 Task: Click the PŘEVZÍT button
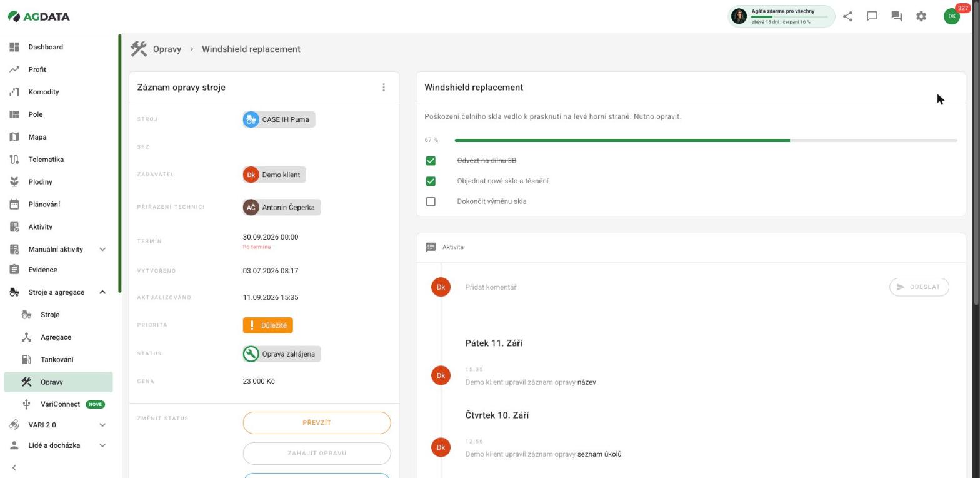(317, 423)
